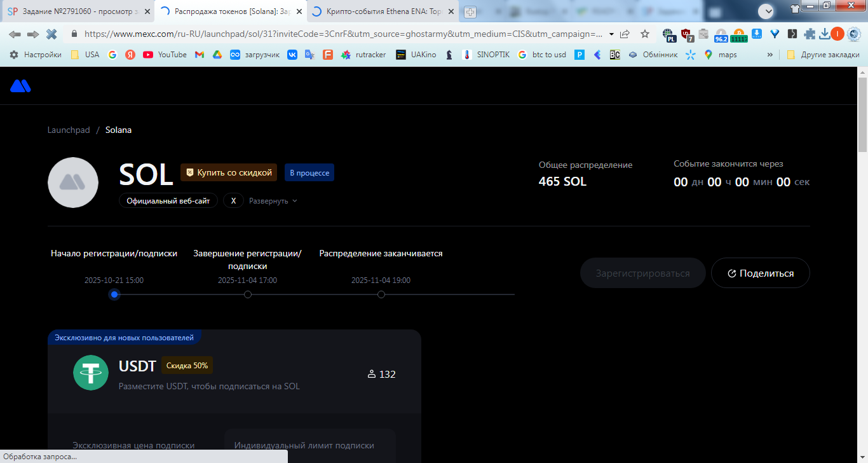Click the Распределение заканчивается timeline marker

[381, 294]
